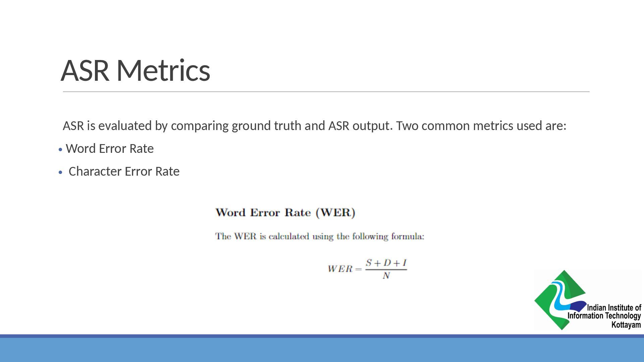This screenshot has height=362, width=644.
Task: Click the bullet dot before Character Error Rate
Action: coord(60,172)
